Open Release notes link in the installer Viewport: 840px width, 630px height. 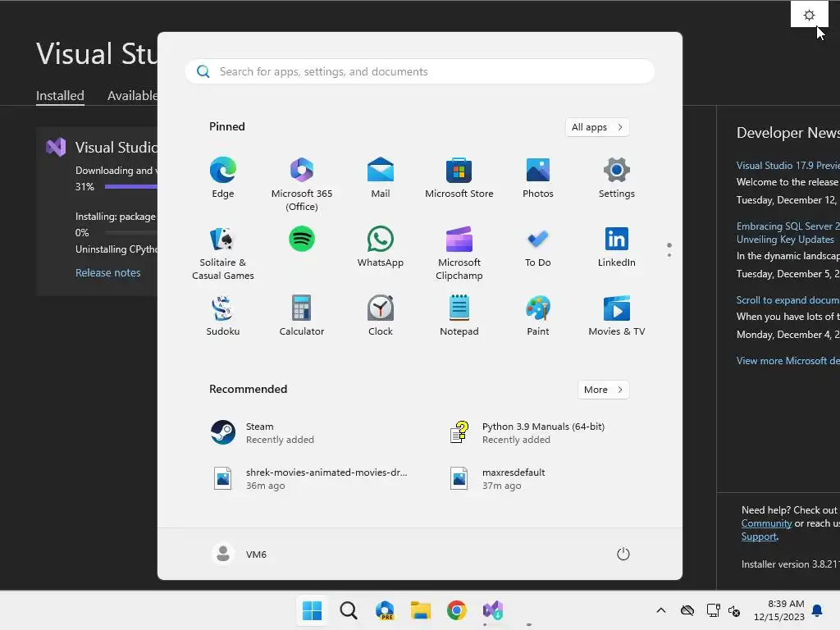107,272
